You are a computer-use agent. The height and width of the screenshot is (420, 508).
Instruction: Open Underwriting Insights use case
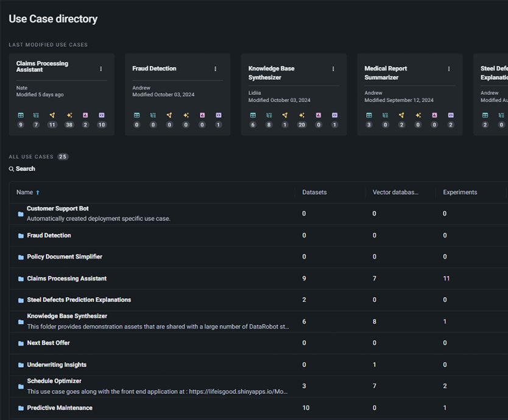point(57,365)
